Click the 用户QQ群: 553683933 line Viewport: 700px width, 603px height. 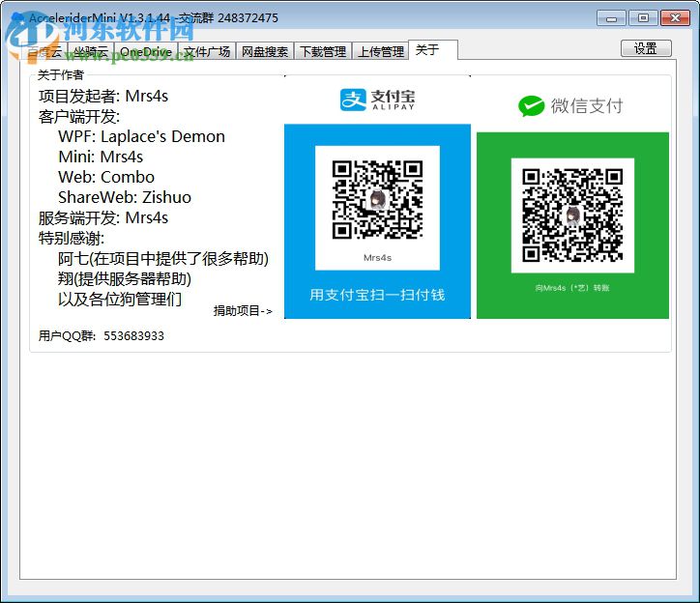[102, 335]
